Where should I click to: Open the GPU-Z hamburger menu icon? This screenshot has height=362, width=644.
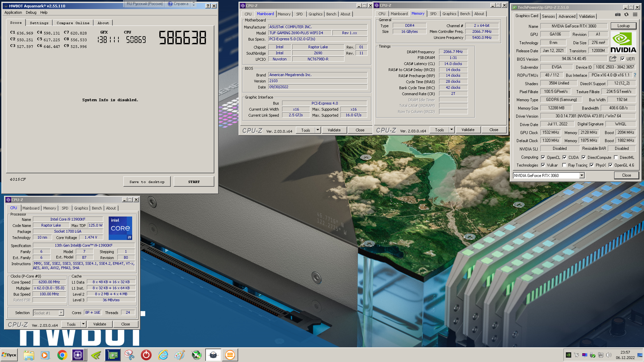(x=635, y=14)
